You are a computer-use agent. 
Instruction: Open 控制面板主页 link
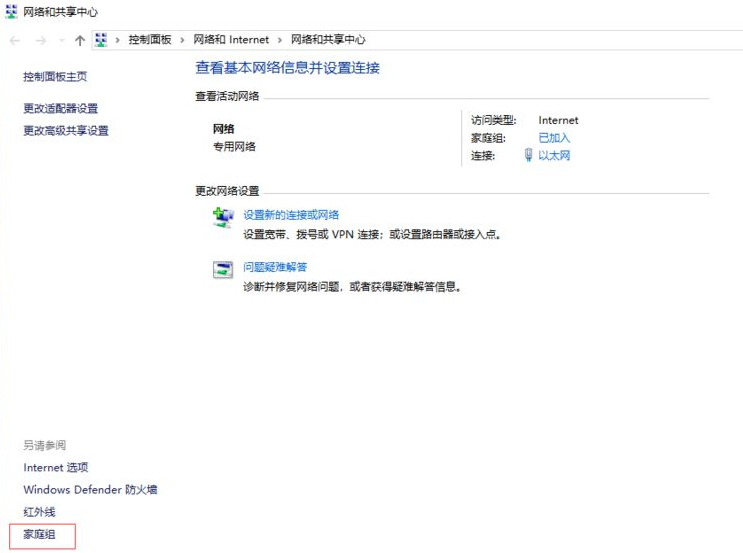click(x=55, y=77)
